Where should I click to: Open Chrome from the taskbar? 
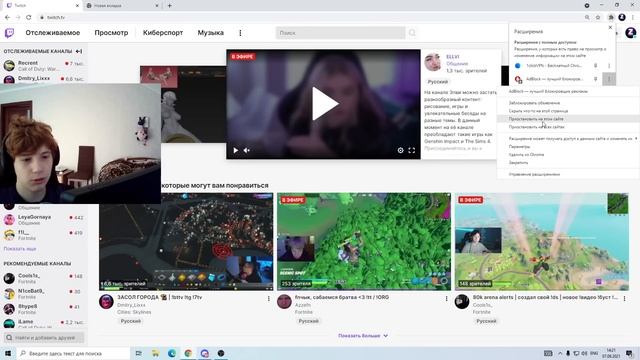pyautogui.click(x=188, y=353)
